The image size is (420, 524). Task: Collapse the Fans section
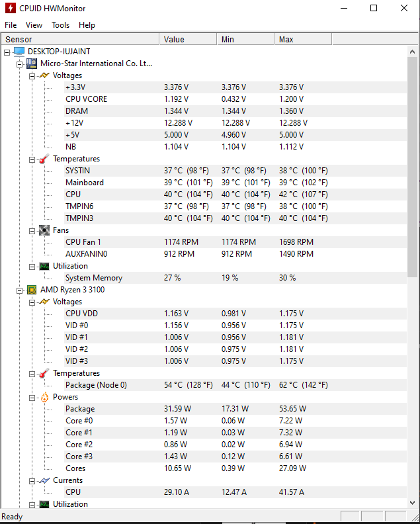click(x=32, y=231)
